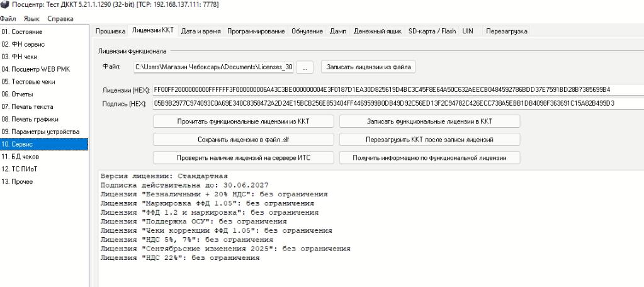644x287 pixels.
Task: Click Прочитать функциональные лицензии из ККТ
Action: pos(243,121)
